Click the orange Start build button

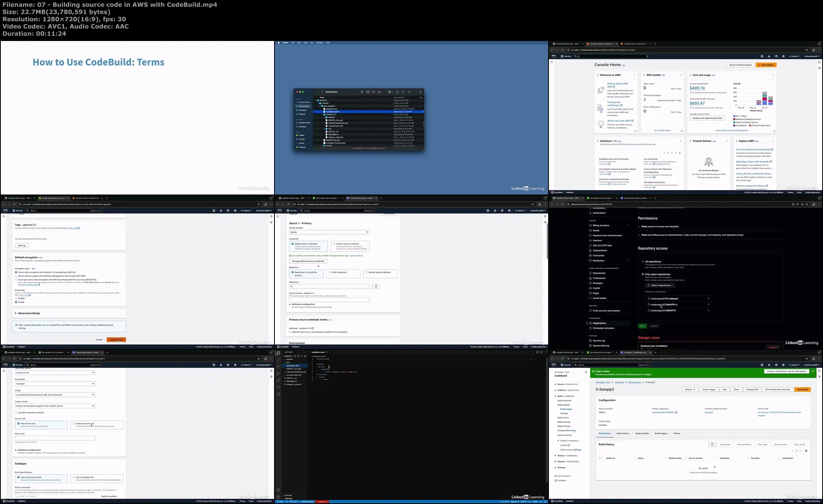[x=803, y=389]
